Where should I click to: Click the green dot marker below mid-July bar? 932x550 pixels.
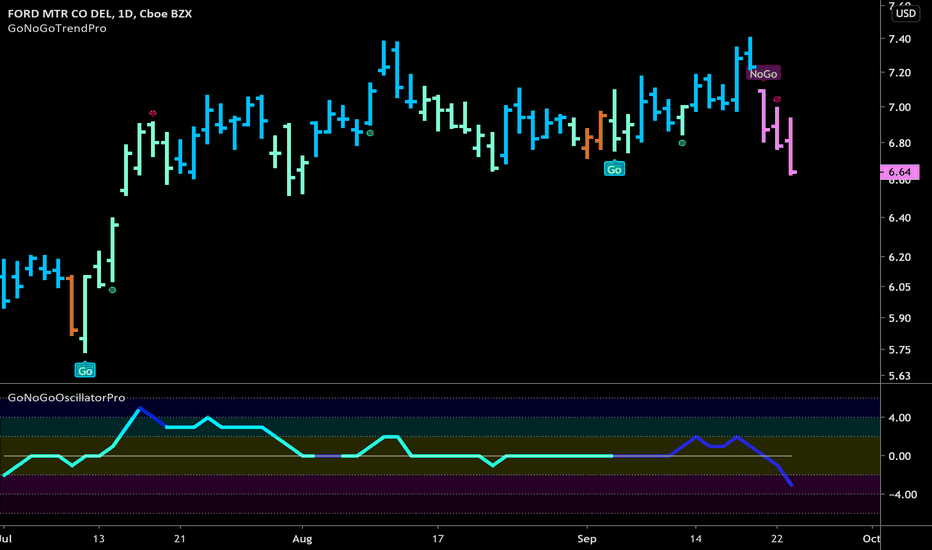point(112,290)
